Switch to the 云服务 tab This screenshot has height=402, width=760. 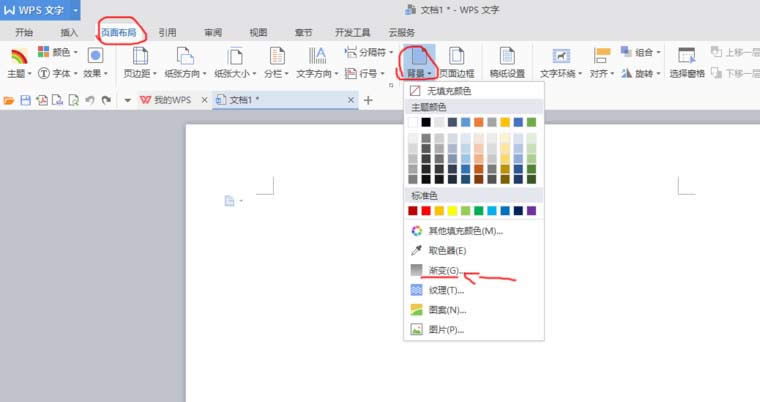[402, 32]
